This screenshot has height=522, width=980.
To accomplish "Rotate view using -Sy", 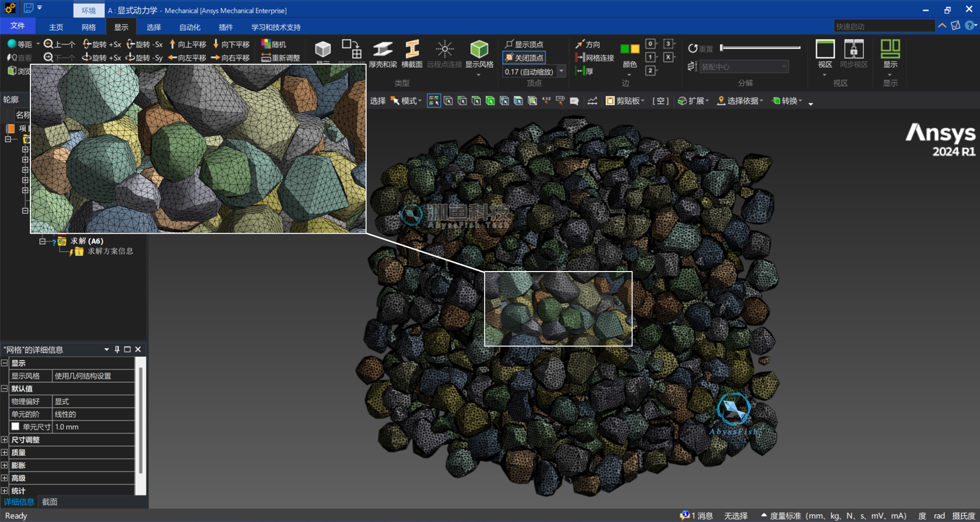I will point(145,58).
